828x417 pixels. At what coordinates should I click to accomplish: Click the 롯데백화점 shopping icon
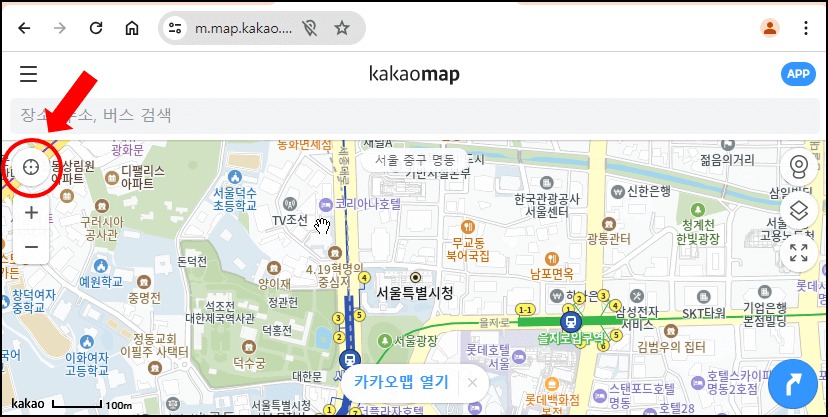point(552,383)
